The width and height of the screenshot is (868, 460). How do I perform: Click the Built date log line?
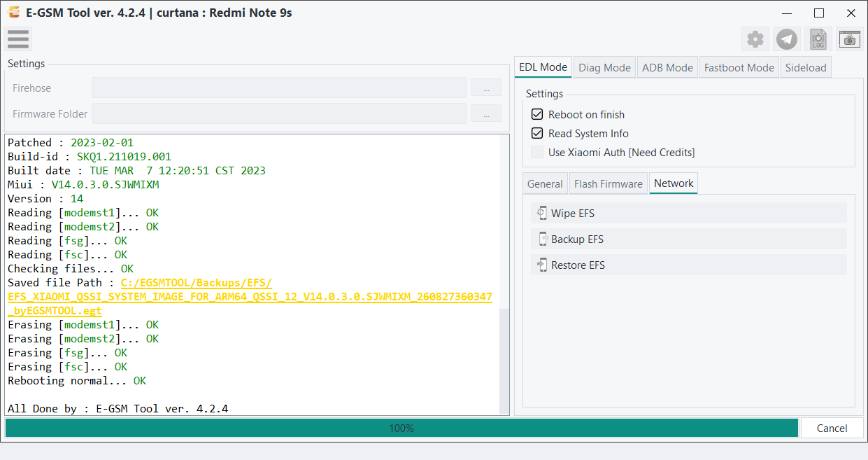tap(136, 171)
